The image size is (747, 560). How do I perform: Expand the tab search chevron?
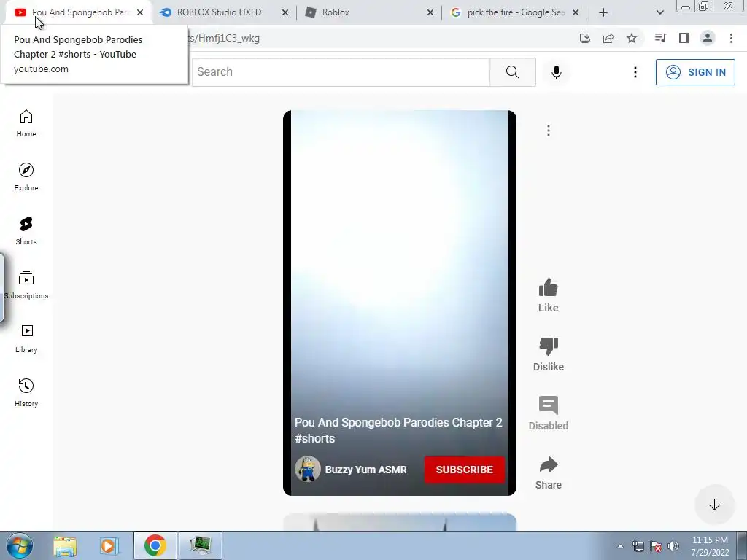point(659,12)
